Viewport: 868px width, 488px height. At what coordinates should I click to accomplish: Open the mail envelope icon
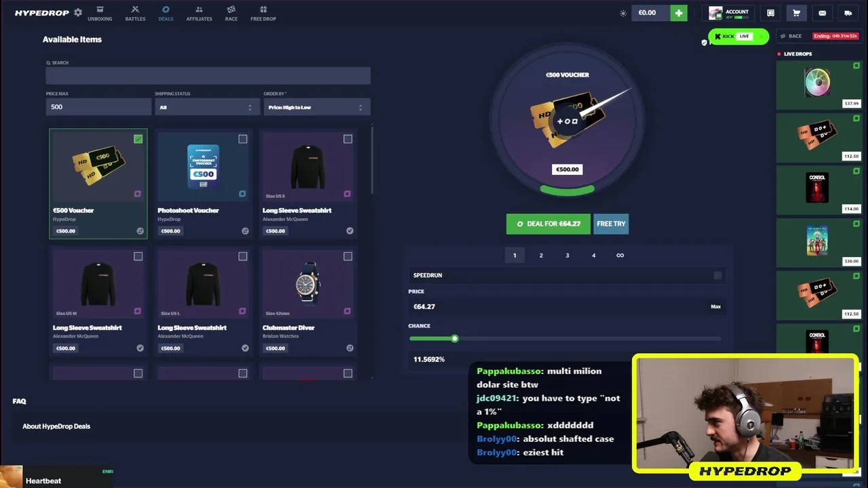click(x=822, y=13)
